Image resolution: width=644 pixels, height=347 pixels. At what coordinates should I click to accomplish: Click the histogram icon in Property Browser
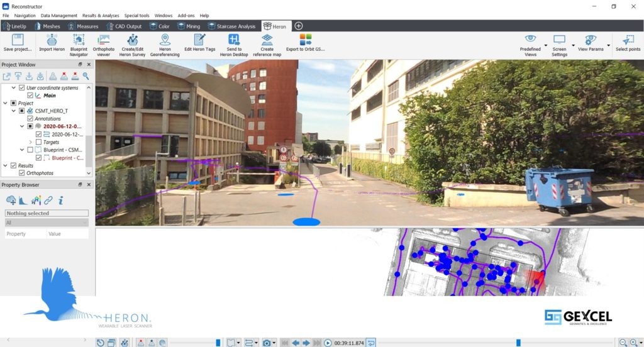23,201
